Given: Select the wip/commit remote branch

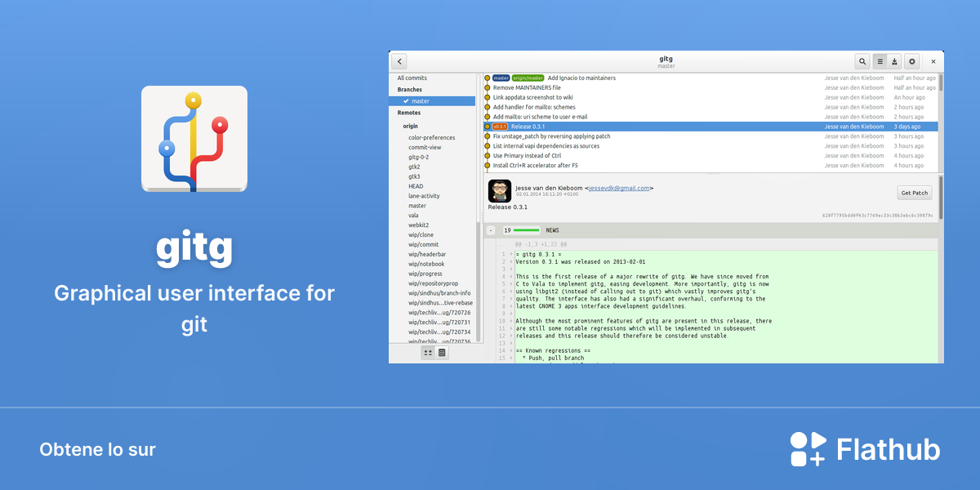Looking at the screenshot, I should pos(424,245).
